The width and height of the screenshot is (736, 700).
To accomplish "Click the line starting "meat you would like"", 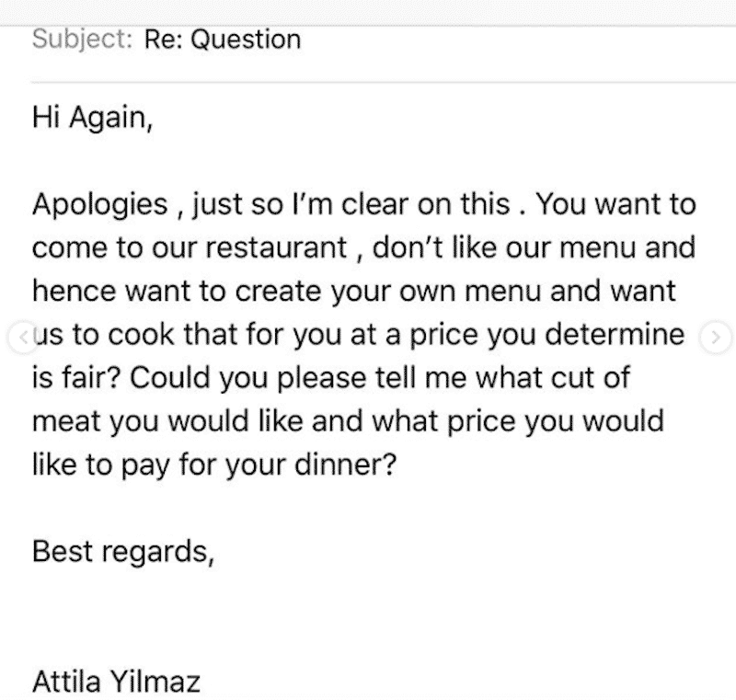I will pyautogui.click(x=348, y=421).
